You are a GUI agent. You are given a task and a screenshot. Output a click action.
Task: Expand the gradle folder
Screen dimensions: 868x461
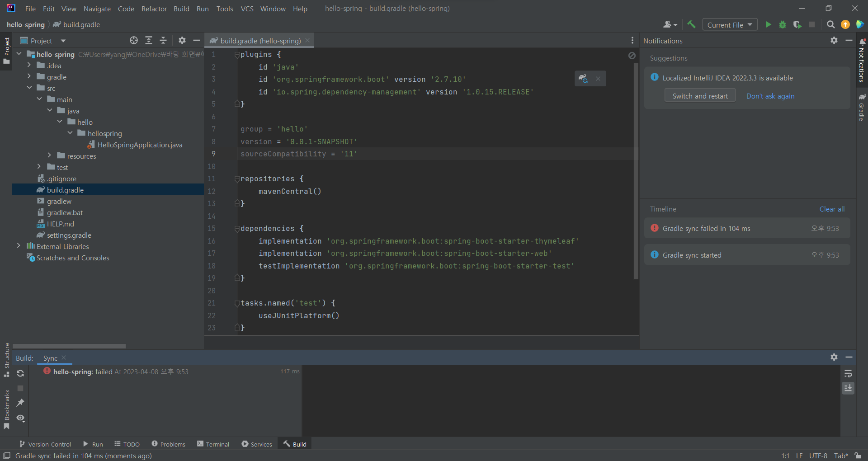29,76
